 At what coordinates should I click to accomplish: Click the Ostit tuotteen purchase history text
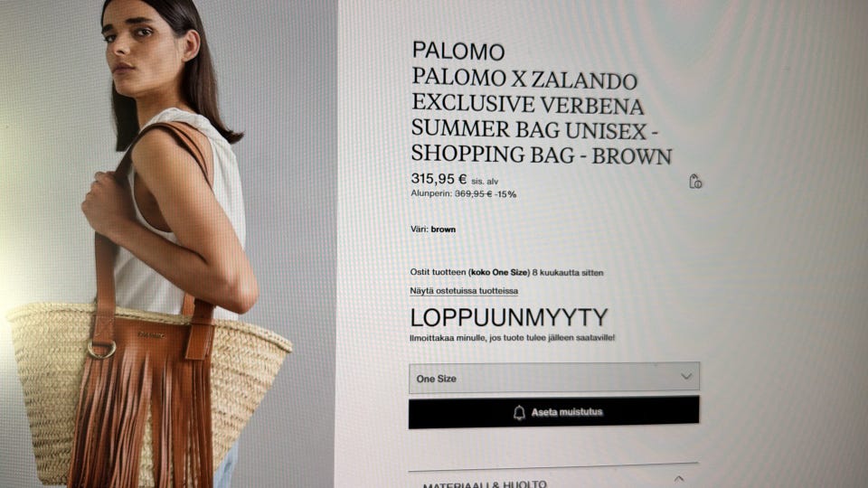[506, 272]
